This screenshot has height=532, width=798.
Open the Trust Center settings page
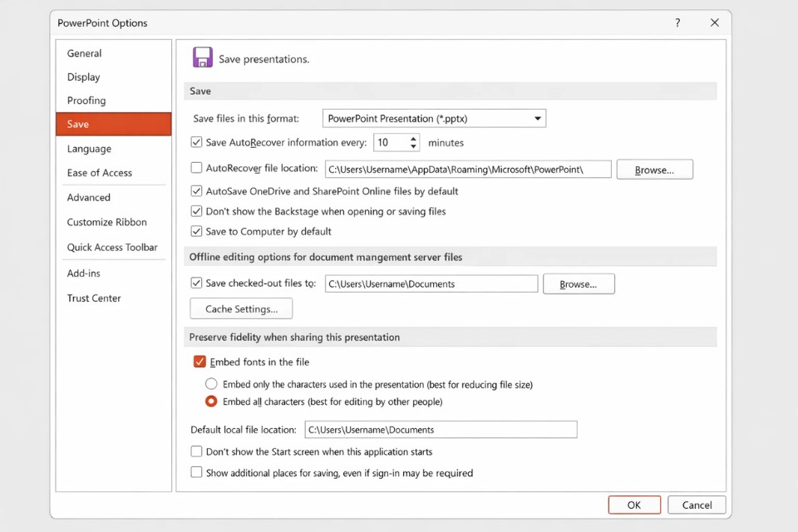coord(93,298)
